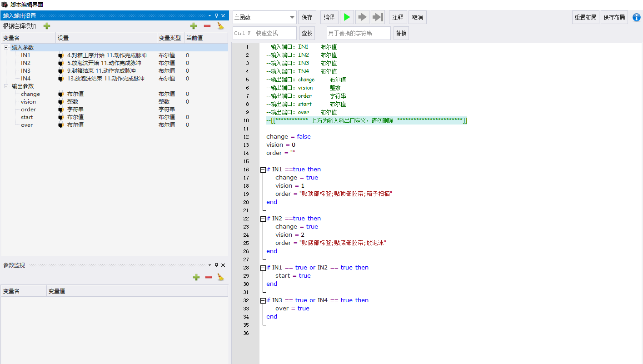Click the red minus in 输入输出设置 panel
Viewport: 643px width, 364px height.
[x=207, y=26]
